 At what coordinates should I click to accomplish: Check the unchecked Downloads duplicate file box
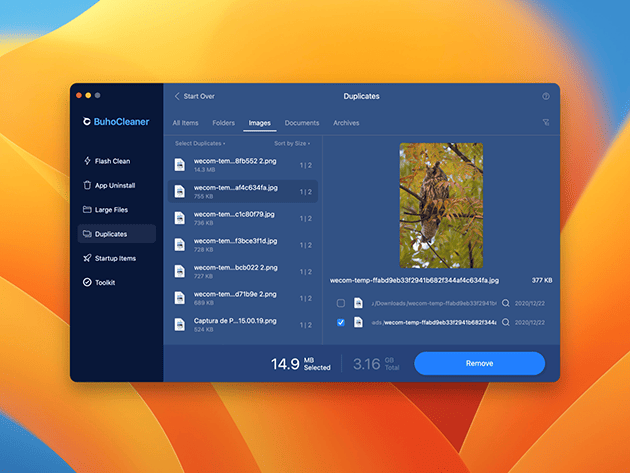[x=341, y=303]
